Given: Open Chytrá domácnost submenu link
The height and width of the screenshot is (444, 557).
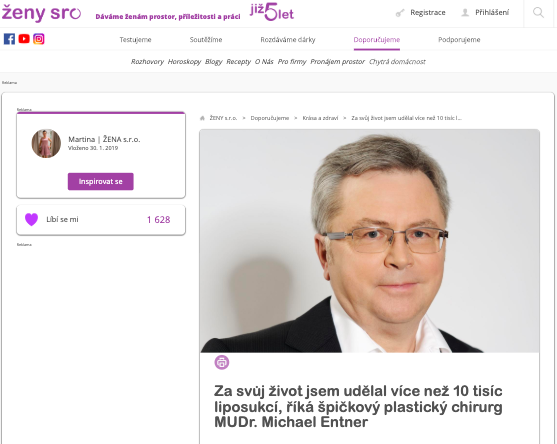Looking at the screenshot, I should [x=397, y=62].
